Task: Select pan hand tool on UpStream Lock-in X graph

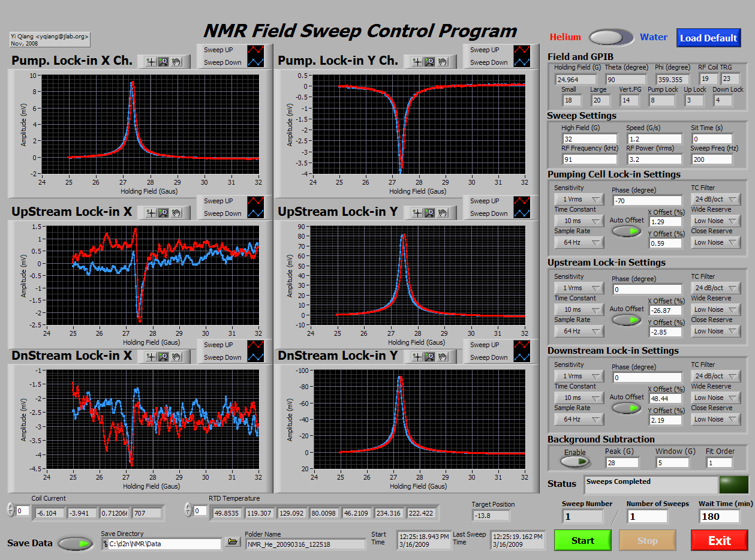Action: [x=176, y=213]
